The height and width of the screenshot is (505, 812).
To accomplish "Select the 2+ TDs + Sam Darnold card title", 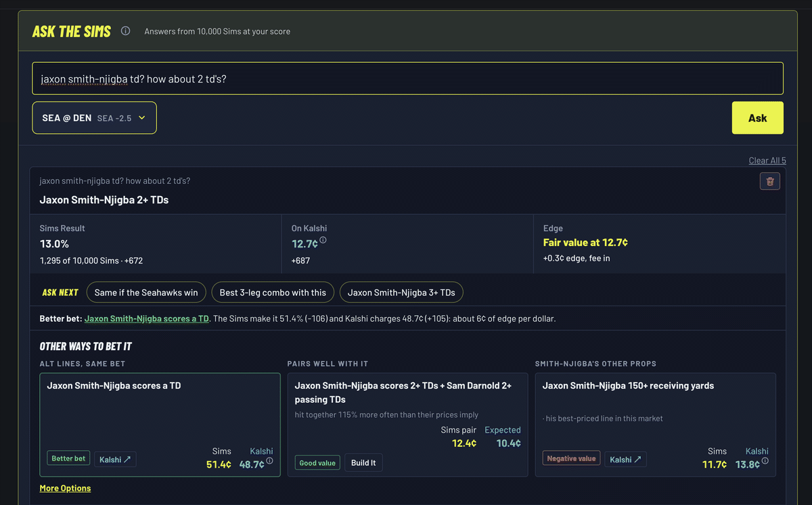I will pyautogui.click(x=403, y=392).
